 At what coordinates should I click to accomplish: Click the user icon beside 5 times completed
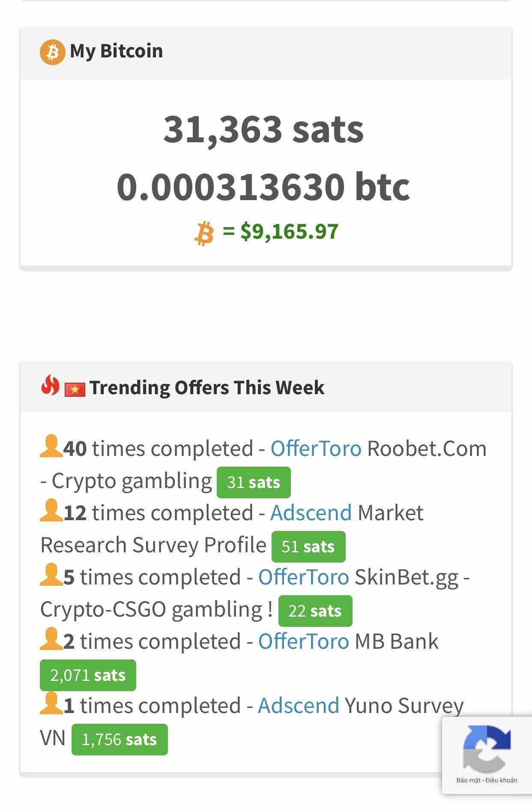click(51, 575)
